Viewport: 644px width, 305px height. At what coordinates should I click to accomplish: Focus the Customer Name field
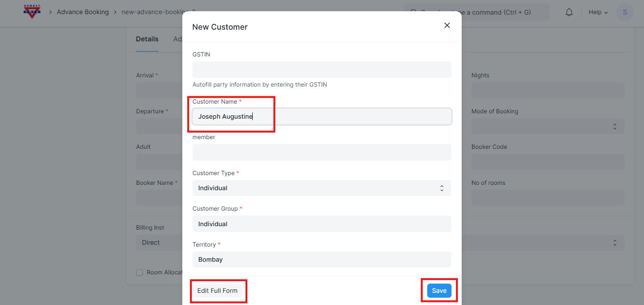(322, 117)
